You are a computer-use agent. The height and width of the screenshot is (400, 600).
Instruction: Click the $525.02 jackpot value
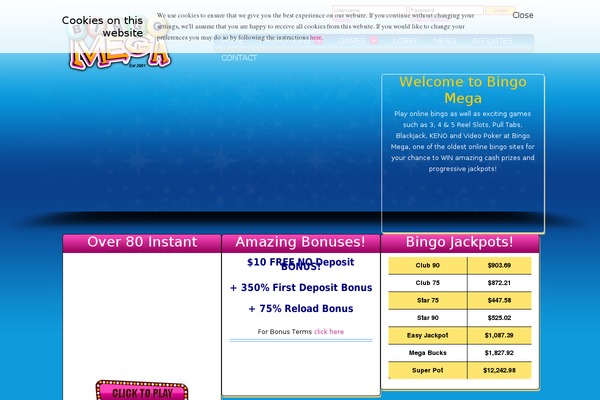click(x=499, y=318)
